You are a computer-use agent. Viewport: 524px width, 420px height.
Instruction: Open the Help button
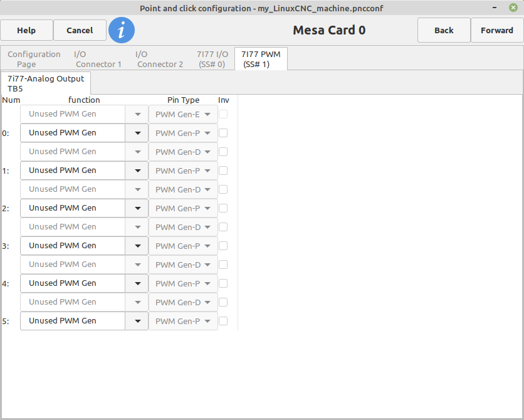pyautogui.click(x=26, y=30)
